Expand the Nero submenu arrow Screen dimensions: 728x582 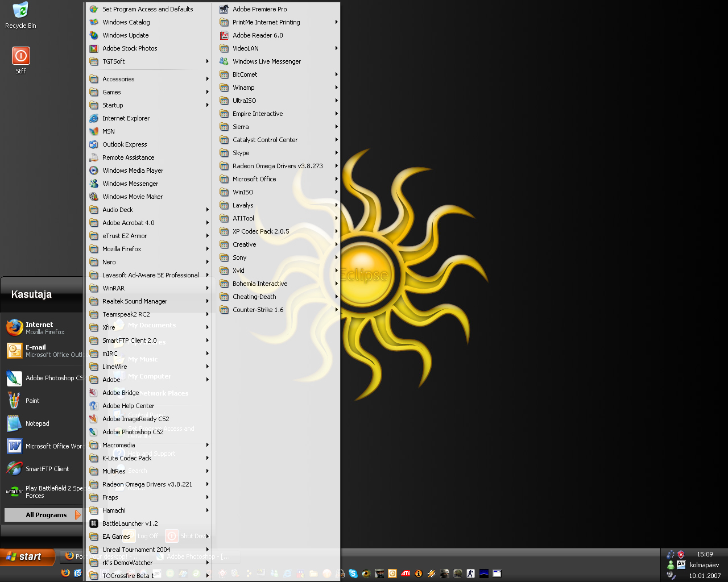[207, 262]
